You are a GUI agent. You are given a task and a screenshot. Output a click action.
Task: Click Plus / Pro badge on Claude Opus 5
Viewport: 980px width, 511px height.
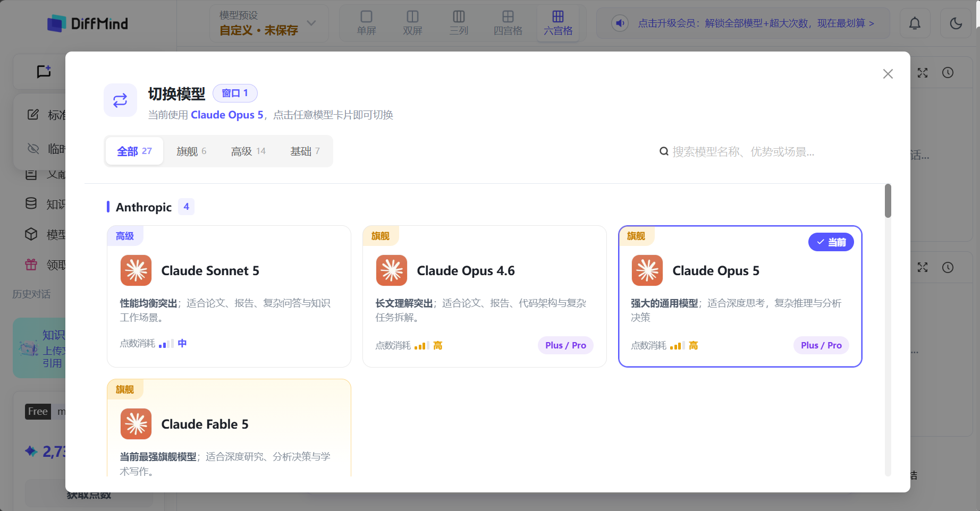click(821, 345)
